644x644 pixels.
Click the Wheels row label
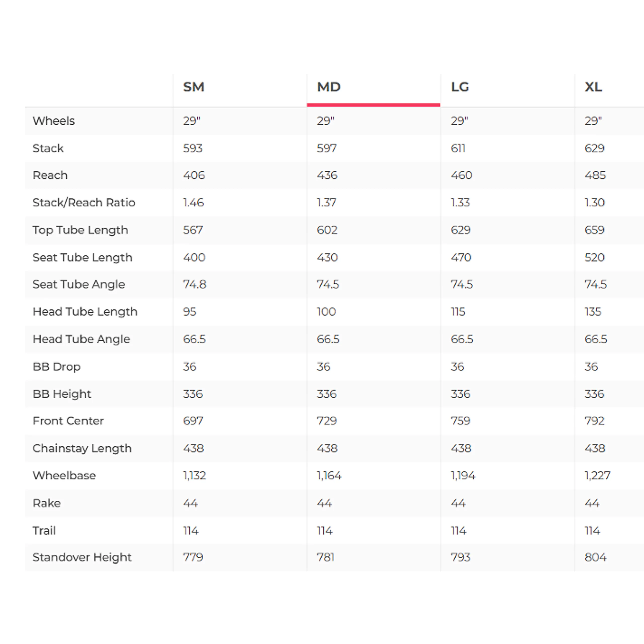[54, 121]
